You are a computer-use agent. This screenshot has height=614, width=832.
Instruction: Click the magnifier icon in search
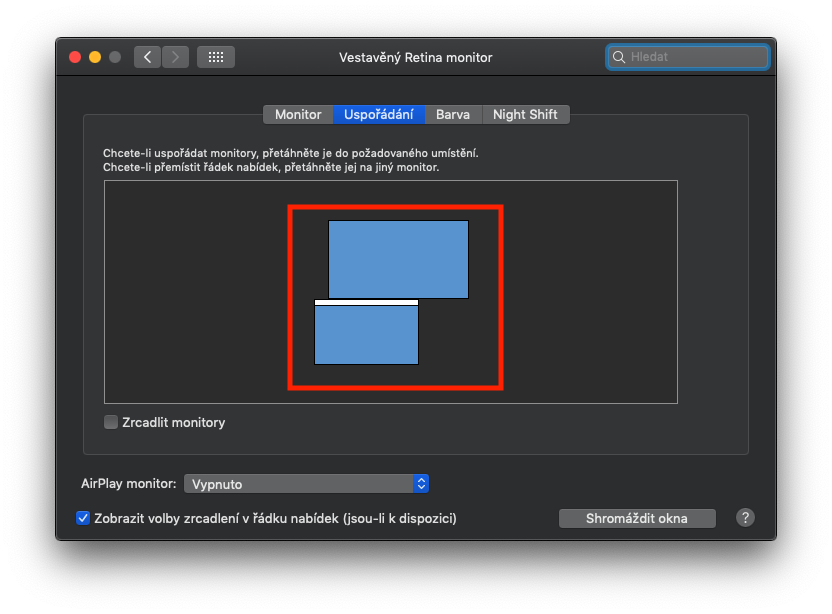pyautogui.click(x=619, y=57)
